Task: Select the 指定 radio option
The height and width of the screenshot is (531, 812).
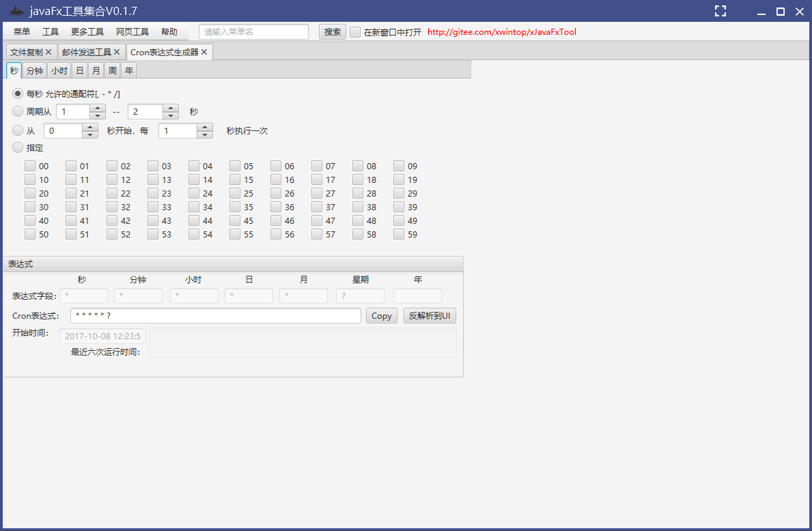Action: click(18, 147)
